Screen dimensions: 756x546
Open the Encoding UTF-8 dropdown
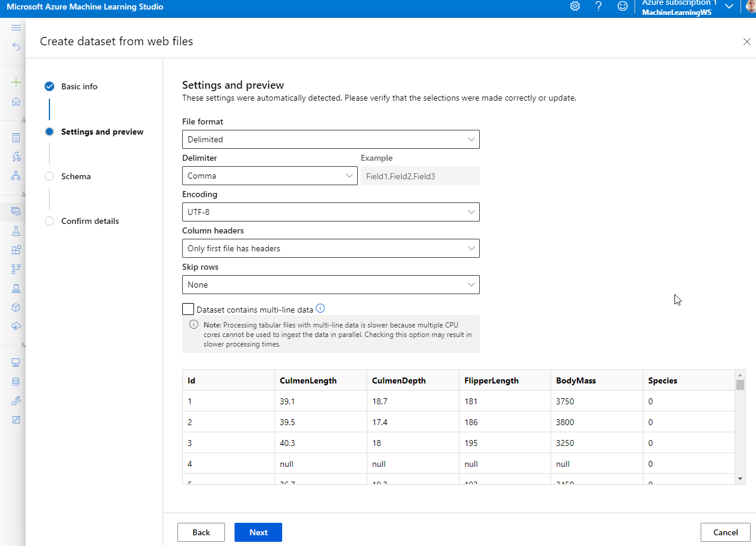[330, 212]
